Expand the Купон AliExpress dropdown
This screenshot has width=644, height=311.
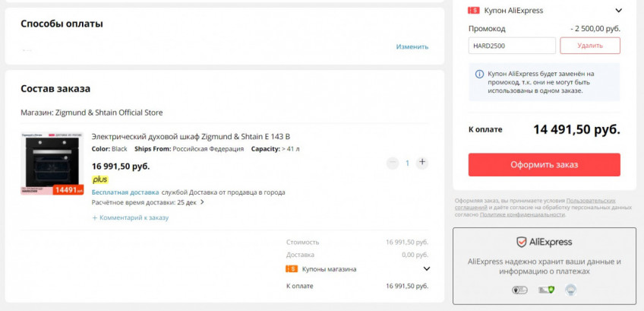pyautogui.click(x=618, y=11)
